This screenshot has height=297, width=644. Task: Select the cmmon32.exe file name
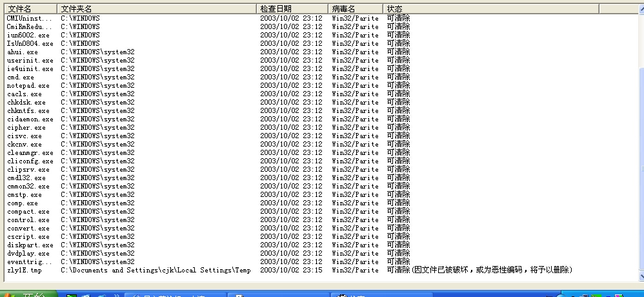pyautogui.click(x=28, y=186)
